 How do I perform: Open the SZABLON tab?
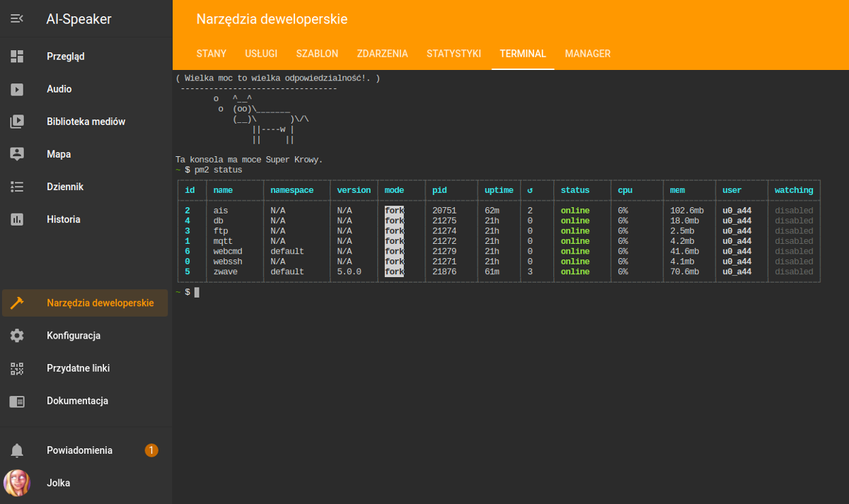click(x=317, y=54)
